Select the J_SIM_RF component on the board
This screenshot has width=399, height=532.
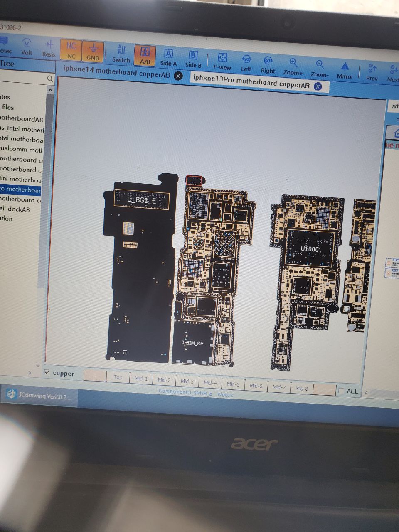click(x=193, y=343)
